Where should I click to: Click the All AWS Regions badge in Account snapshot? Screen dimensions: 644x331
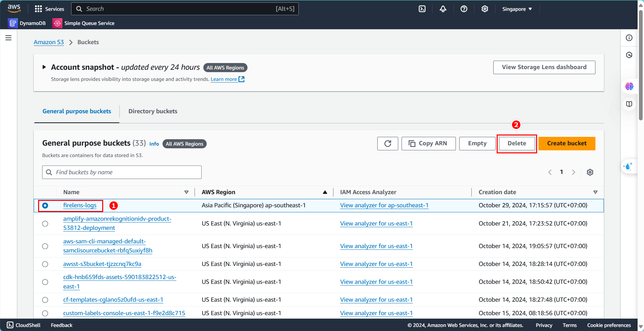(x=225, y=68)
